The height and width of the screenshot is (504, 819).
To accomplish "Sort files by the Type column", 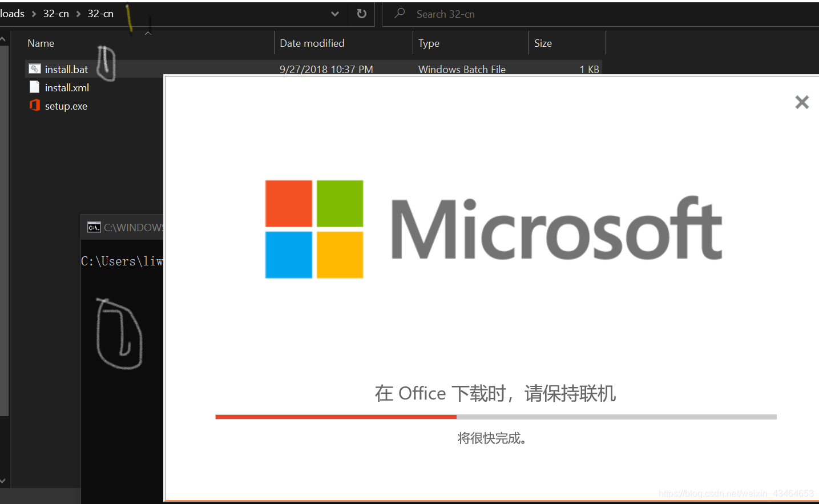I will 429,43.
